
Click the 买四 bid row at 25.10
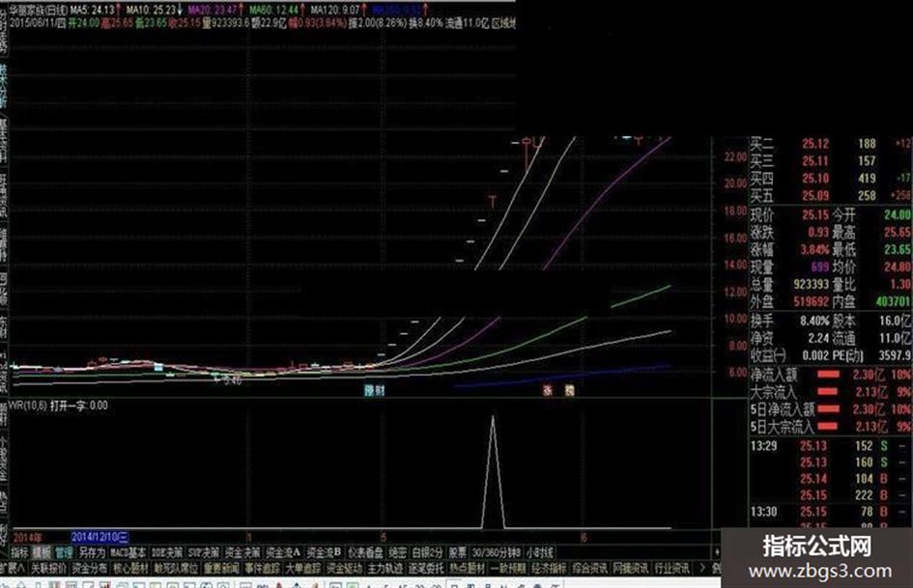[x=830, y=179]
